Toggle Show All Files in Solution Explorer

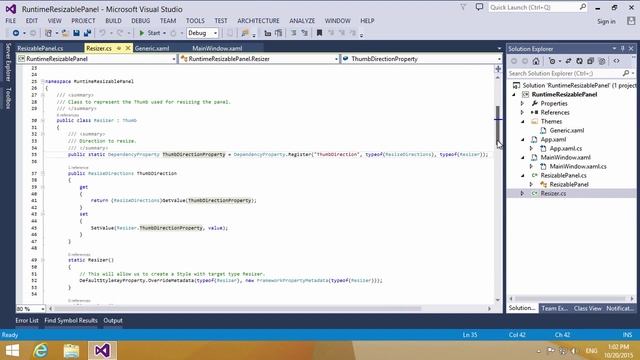pos(602,61)
